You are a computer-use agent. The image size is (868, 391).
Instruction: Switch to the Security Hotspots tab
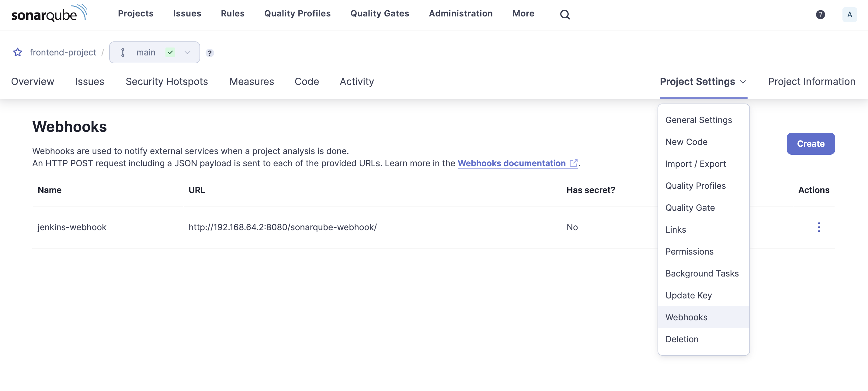[x=166, y=82]
